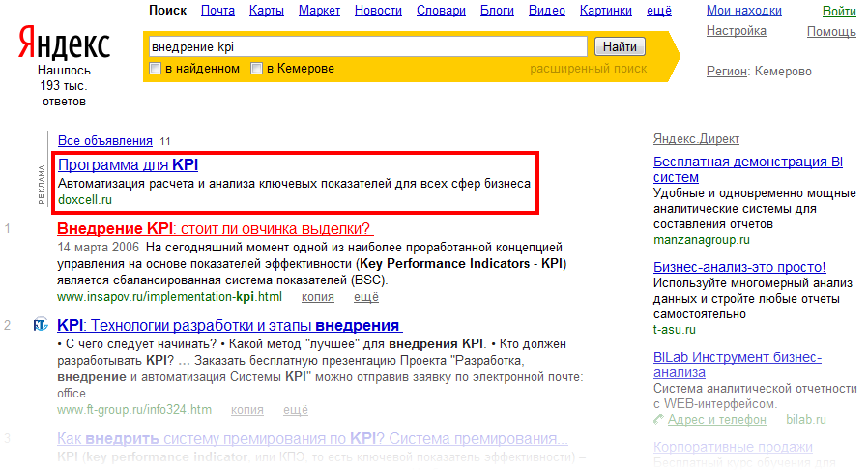Enable the 'в найденном' checkbox
This screenshot has height=471, width=868.
coord(155,68)
